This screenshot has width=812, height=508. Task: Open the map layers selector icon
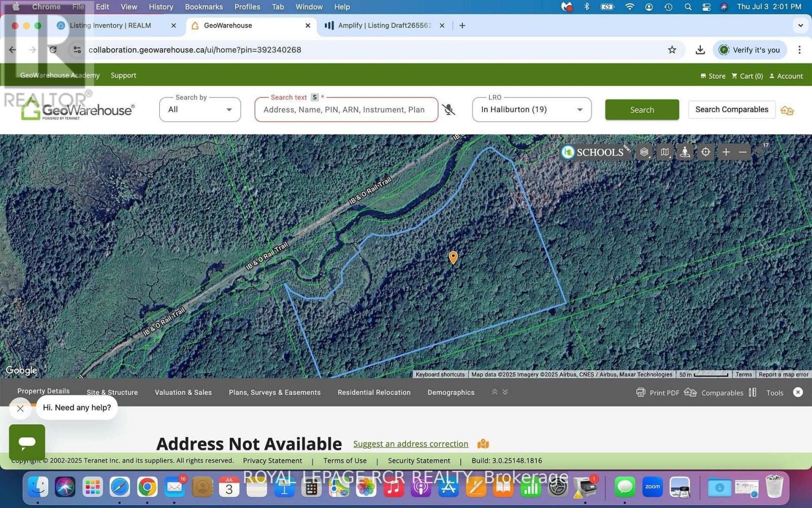pos(644,151)
